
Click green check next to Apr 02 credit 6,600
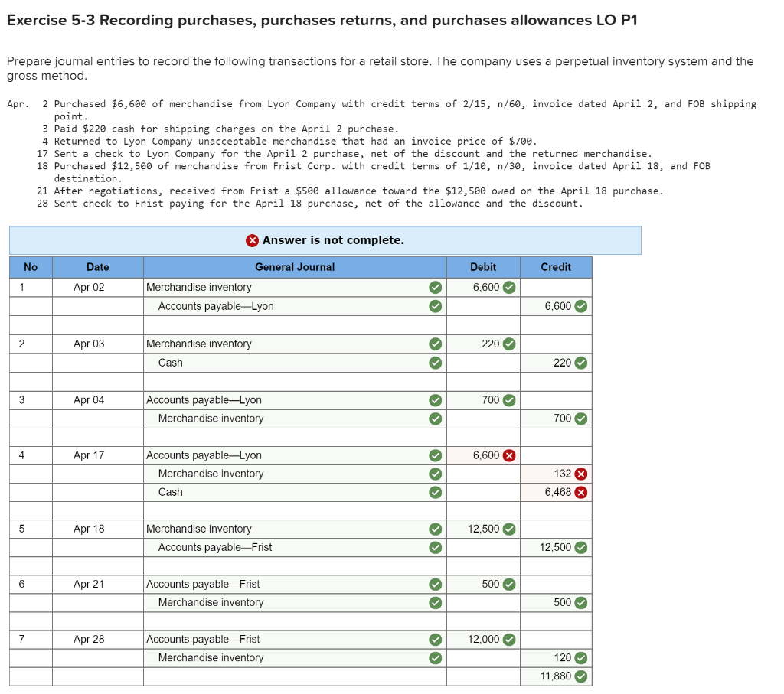[580, 306]
